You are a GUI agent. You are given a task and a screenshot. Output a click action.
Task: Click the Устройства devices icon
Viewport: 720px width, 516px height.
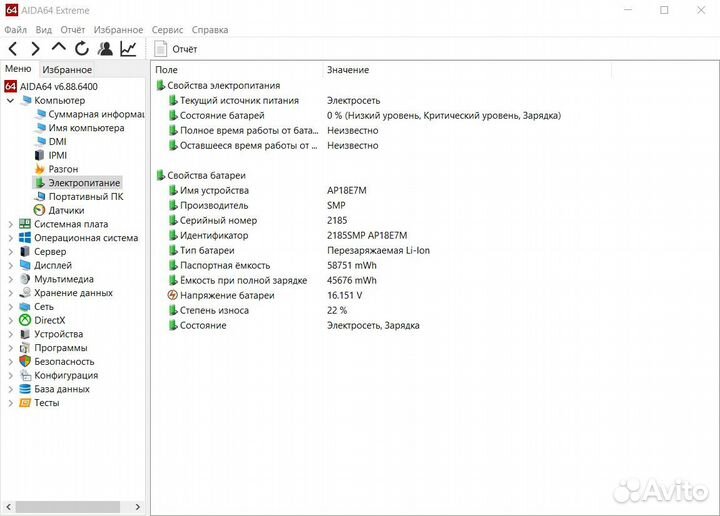point(25,334)
